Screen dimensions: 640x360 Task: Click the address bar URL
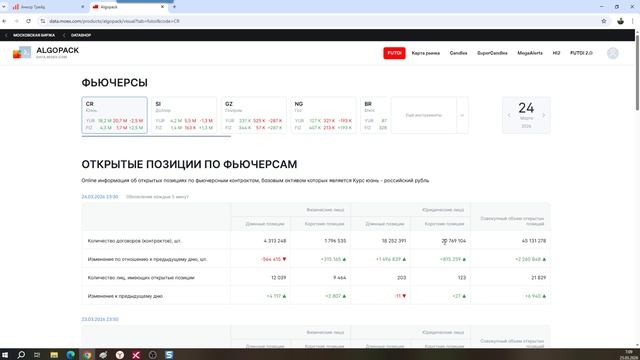(114, 21)
